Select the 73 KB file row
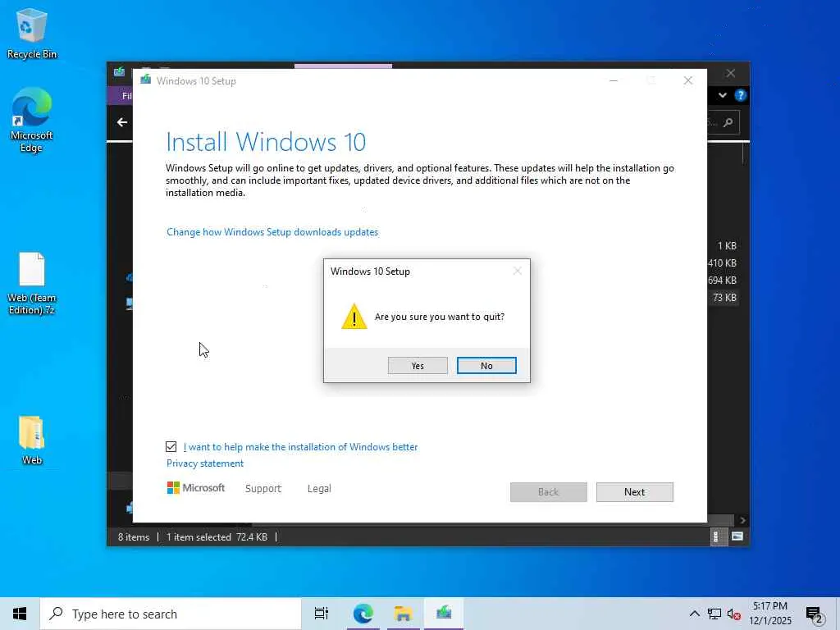The width and height of the screenshot is (840, 630). 724,297
